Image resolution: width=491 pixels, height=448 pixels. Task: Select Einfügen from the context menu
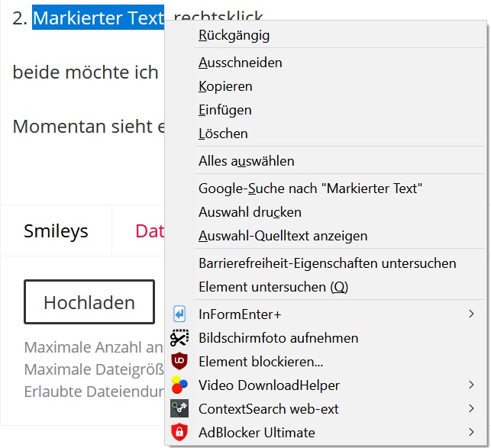[x=225, y=110]
